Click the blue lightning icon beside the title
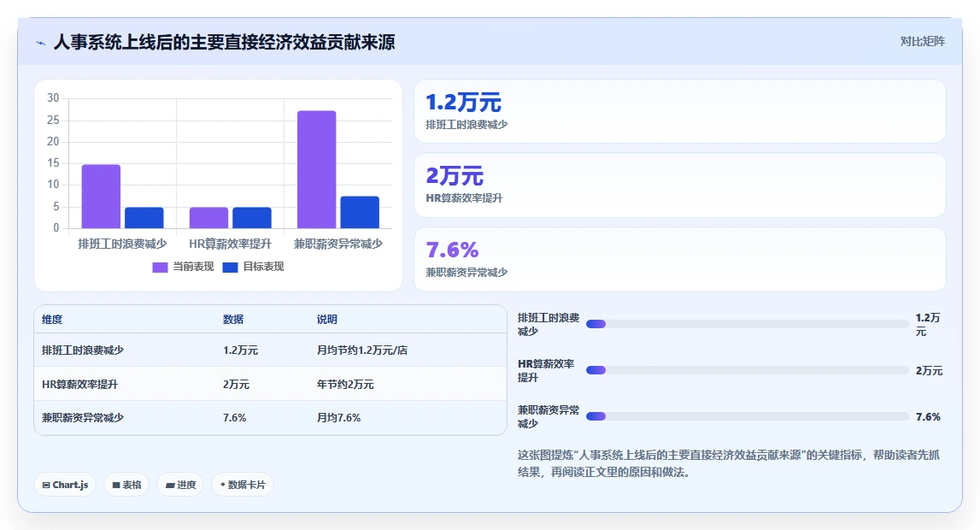This screenshot has width=980, height=530. click(41, 43)
